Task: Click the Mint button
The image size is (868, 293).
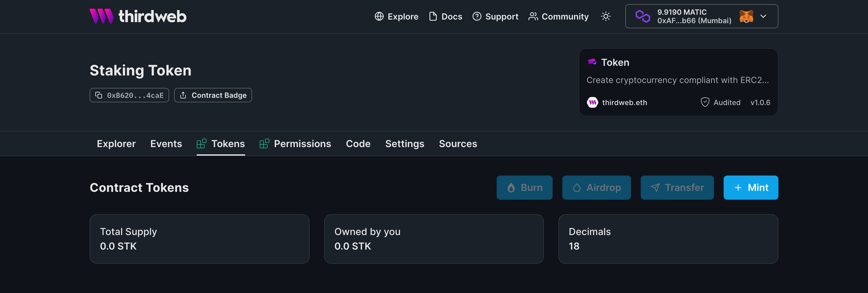Action: 751,188
